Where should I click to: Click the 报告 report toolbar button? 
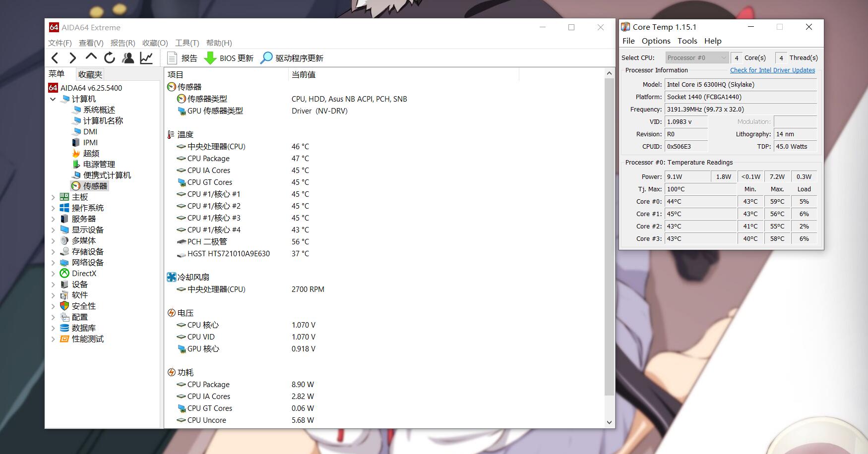[x=183, y=58]
